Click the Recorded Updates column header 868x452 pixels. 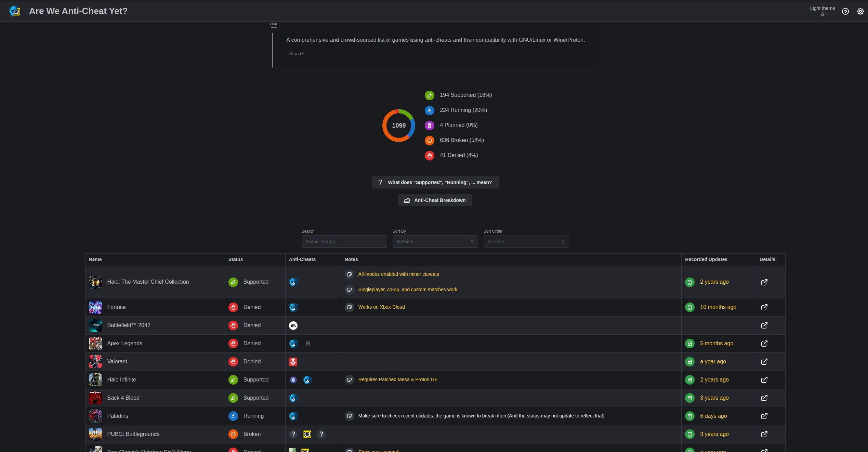coord(706,259)
